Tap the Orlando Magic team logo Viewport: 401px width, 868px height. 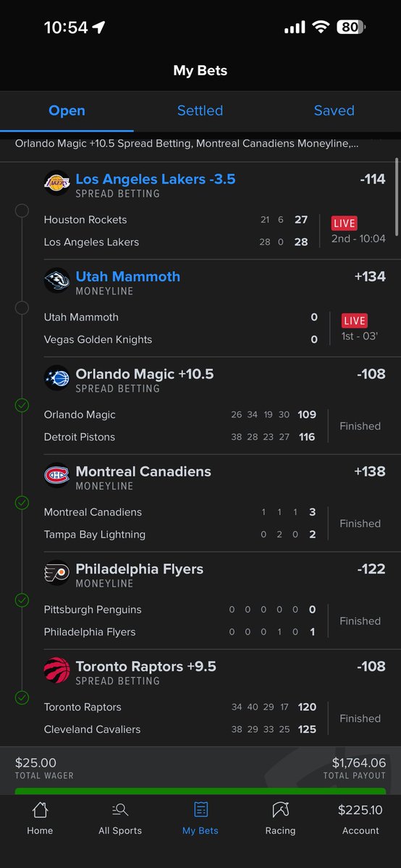tap(57, 378)
